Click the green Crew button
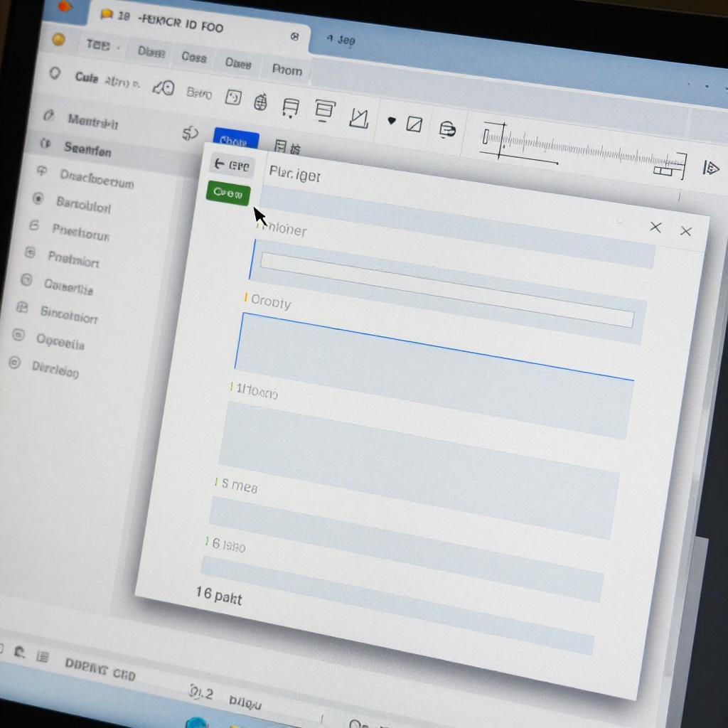 (228, 193)
